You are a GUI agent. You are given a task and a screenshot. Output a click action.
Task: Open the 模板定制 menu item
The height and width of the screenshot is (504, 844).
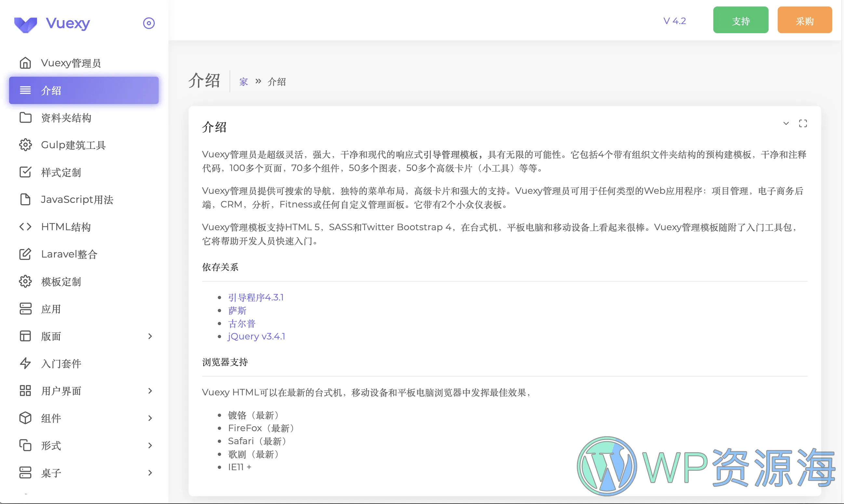click(84, 282)
